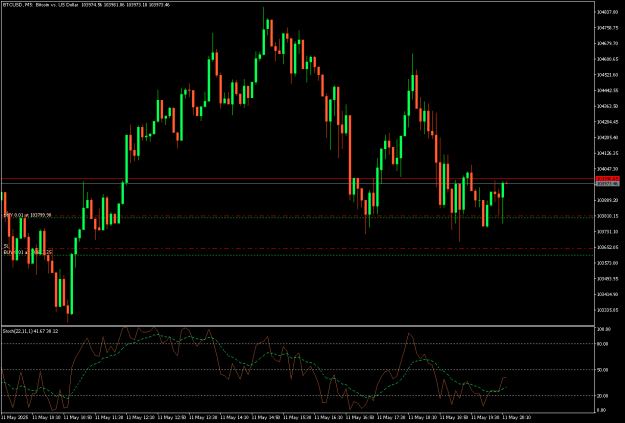The image size is (625, 423).
Task: Click the gray bid price tag on the scale
Action: click(x=607, y=183)
